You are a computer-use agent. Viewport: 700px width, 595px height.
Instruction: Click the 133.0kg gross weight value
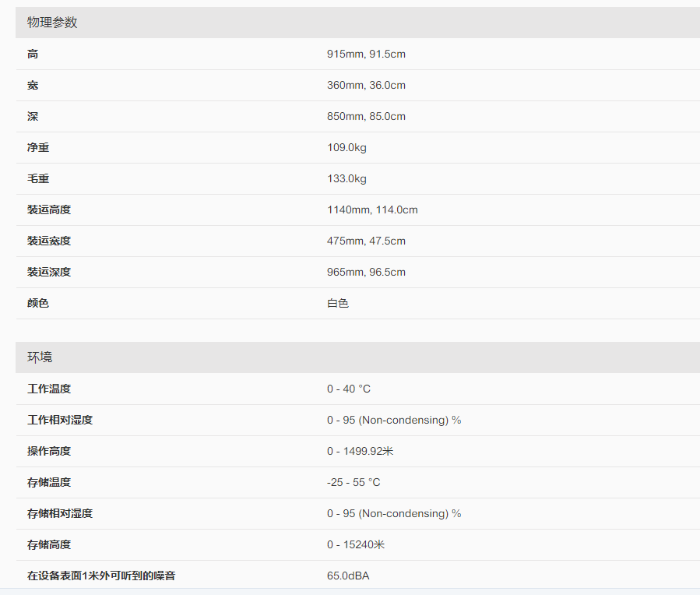click(x=346, y=179)
